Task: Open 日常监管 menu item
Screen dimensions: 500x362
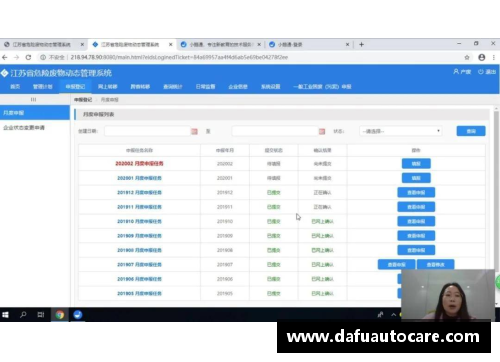Action: point(205,87)
